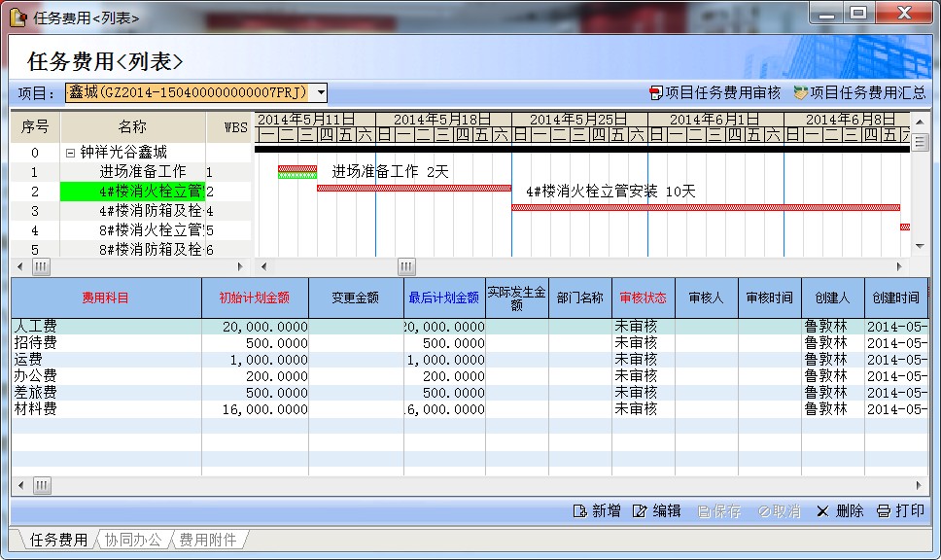Click the 审核状态 column header

[x=643, y=297]
